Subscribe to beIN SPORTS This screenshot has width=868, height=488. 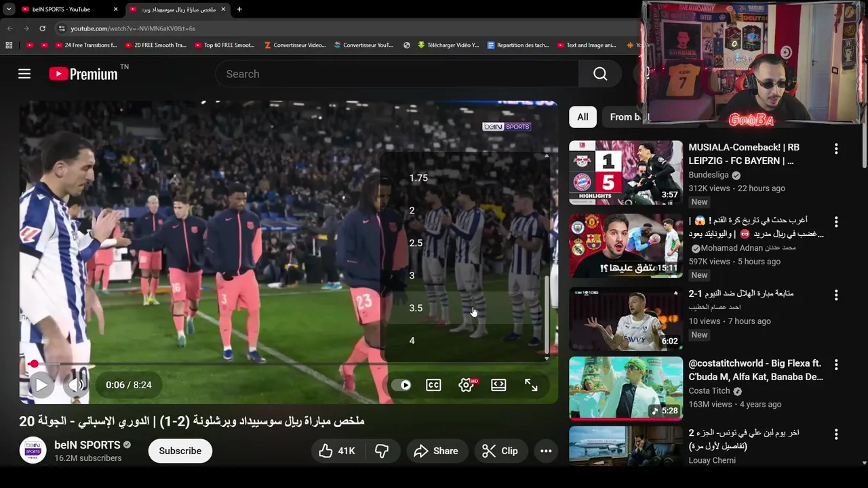pos(180,451)
